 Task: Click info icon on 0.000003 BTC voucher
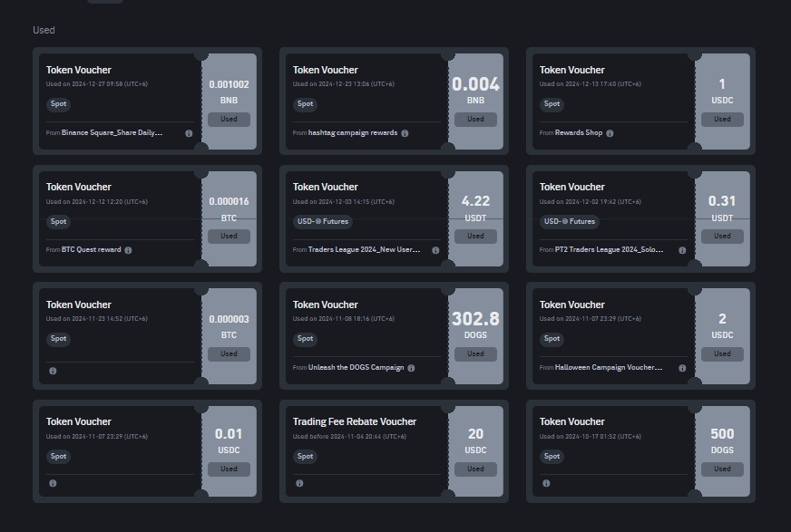pyautogui.click(x=53, y=371)
